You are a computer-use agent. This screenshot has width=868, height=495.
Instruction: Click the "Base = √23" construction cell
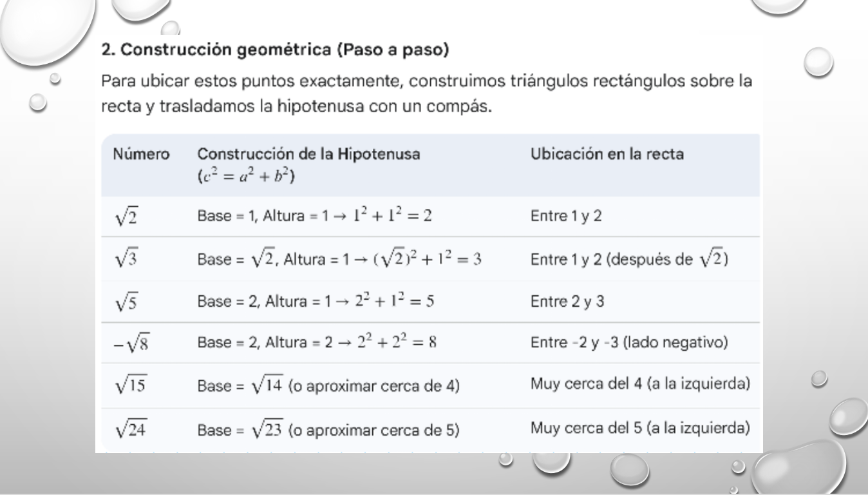[x=327, y=430]
